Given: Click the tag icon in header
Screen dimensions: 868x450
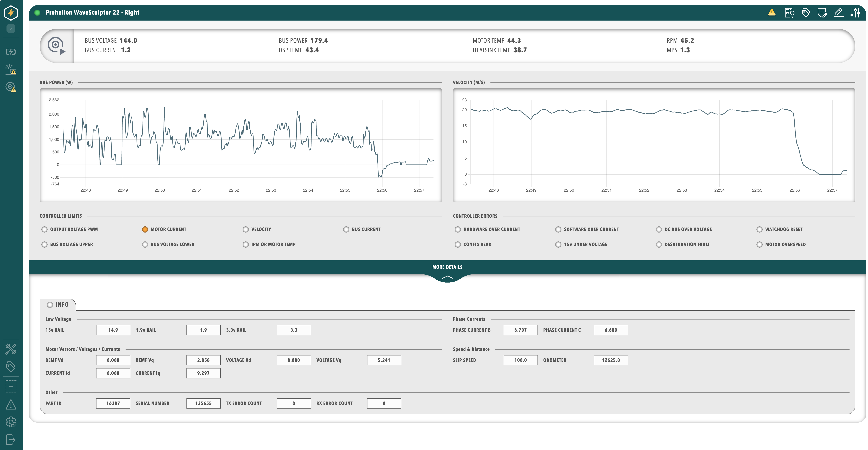Looking at the screenshot, I should point(806,13).
